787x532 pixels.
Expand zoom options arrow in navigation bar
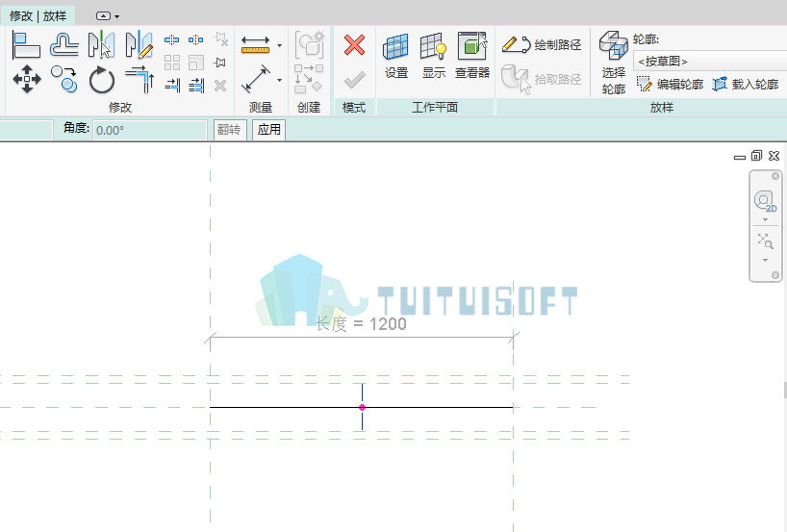(765, 260)
